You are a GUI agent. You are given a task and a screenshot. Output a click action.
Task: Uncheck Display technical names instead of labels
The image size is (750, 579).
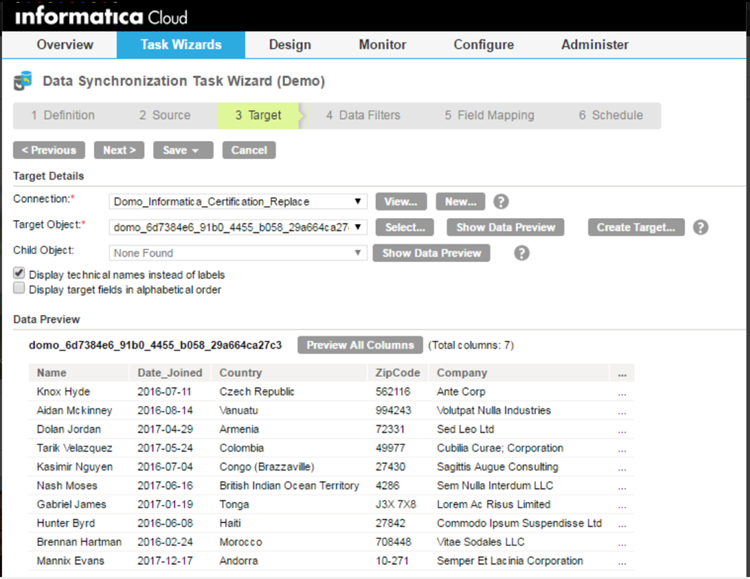(x=19, y=273)
